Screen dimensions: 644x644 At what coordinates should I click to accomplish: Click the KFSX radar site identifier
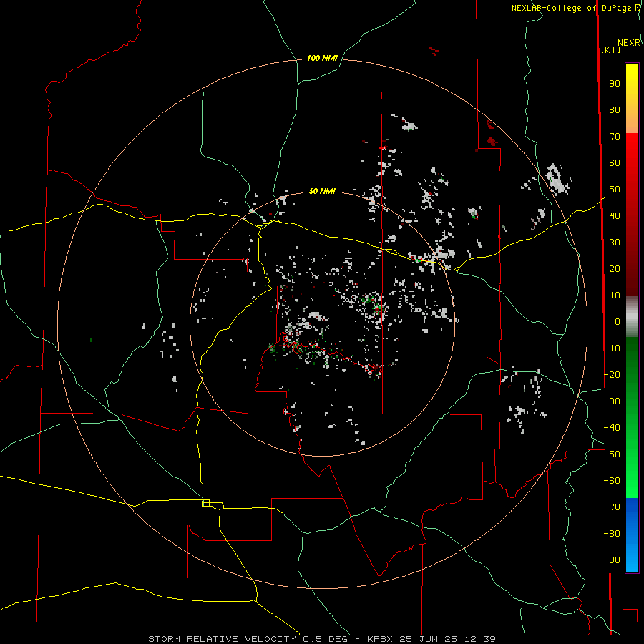pyautogui.click(x=381, y=639)
